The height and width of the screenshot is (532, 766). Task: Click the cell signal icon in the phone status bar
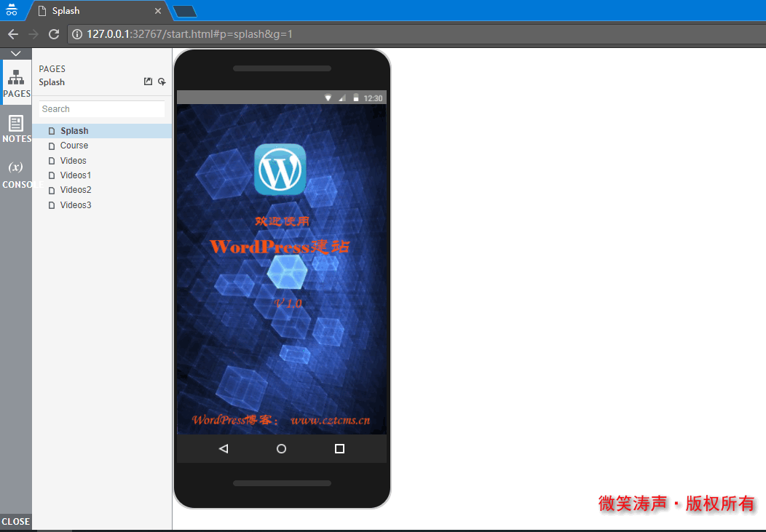[342, 98]
